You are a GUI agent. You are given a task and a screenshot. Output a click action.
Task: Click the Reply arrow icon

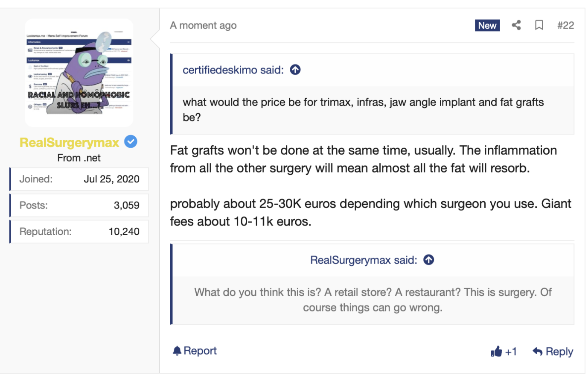pyautogui.click(x=538, y=351)
